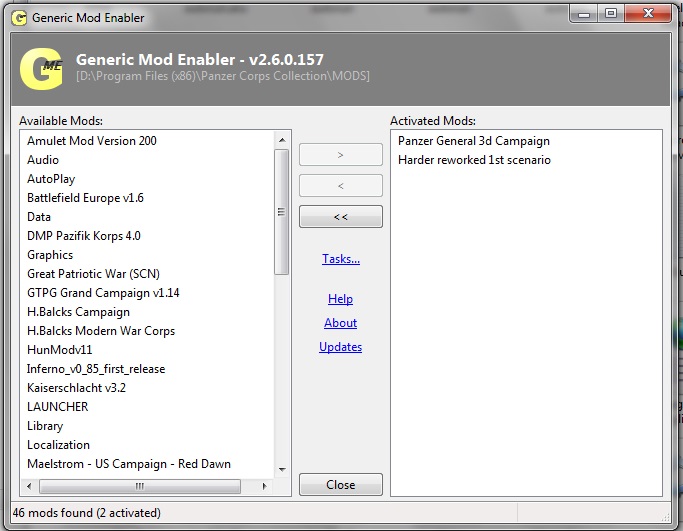The width and height of the screenshot is (683, 531).
Task: Open the About link
Action: (x=340, y=323)
